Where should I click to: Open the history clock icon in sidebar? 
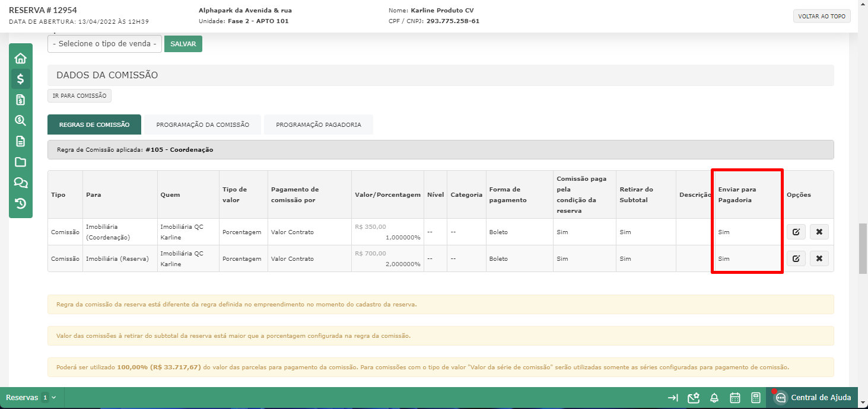(x=21, y=203)
